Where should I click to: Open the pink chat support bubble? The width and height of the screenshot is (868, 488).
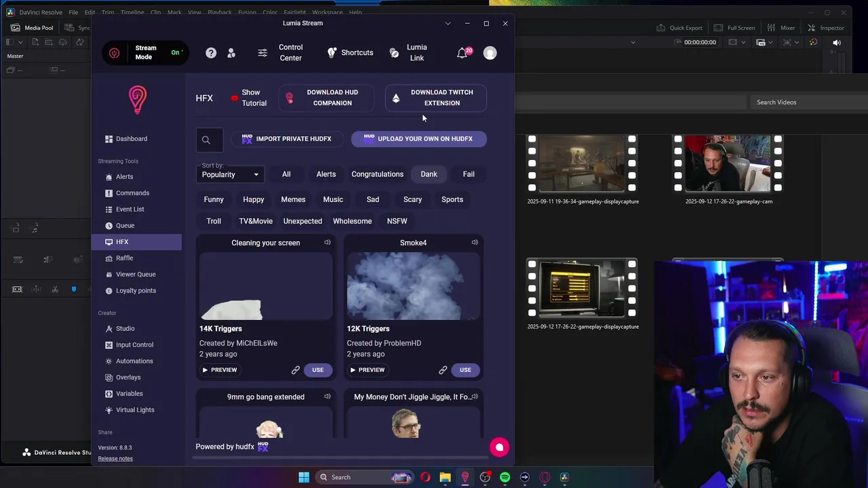point(499,447)
